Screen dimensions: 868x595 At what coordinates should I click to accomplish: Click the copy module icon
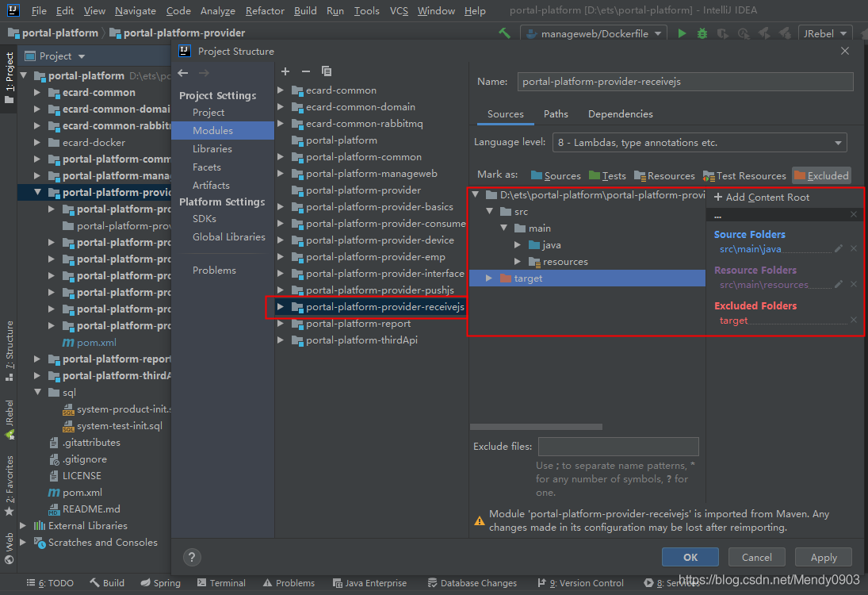[327, 71]
